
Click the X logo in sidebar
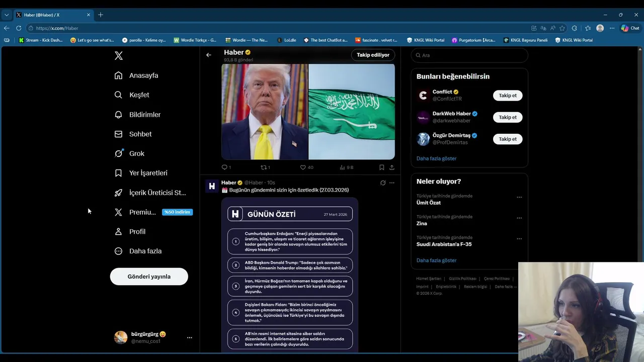(119, 56)
